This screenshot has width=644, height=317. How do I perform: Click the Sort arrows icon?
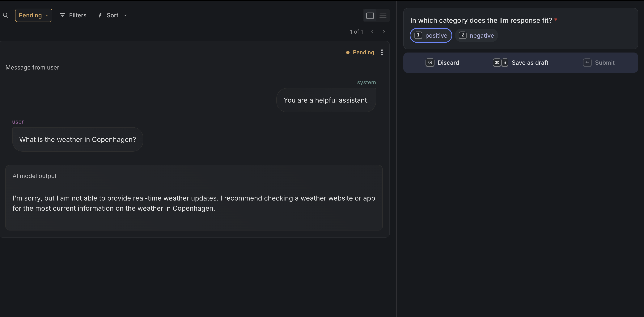tap(100, 15)
